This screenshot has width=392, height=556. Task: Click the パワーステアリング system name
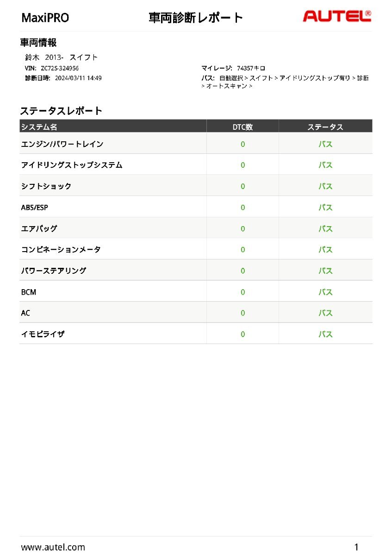pos(54,271)
